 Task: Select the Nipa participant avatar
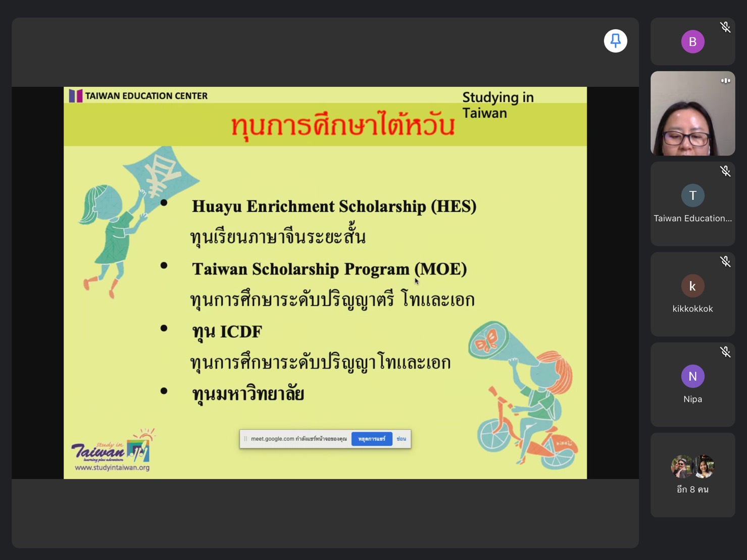point(692,376)
